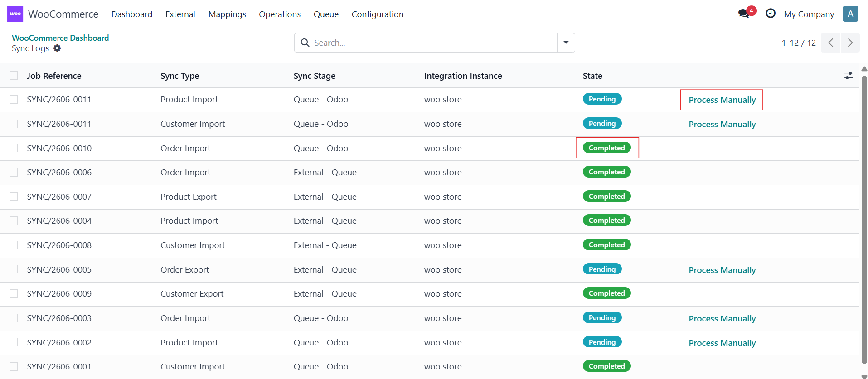Check the Customer Import SYNC/2606-0011 row

tap(14, 124)
